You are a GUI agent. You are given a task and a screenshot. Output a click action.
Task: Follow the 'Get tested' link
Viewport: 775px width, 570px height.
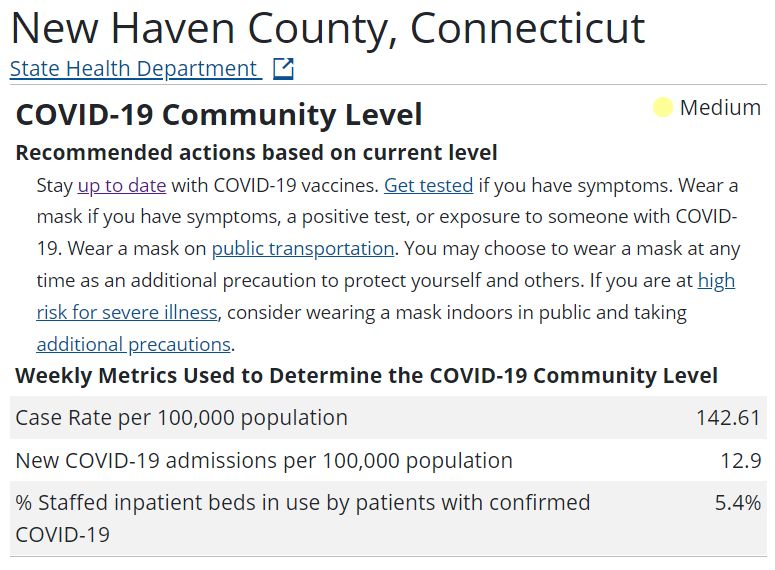coord(429,186)
